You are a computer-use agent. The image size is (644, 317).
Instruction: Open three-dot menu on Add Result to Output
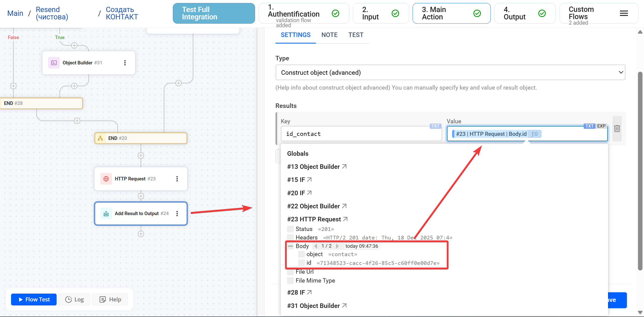177,213
